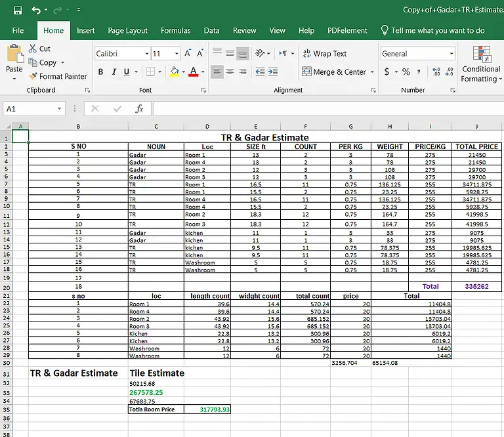Image resolution: width=504 pixels, height=437 pixels.
Task: Open Clipboard group dialog launcher
Action: click(x=87, y=91)
